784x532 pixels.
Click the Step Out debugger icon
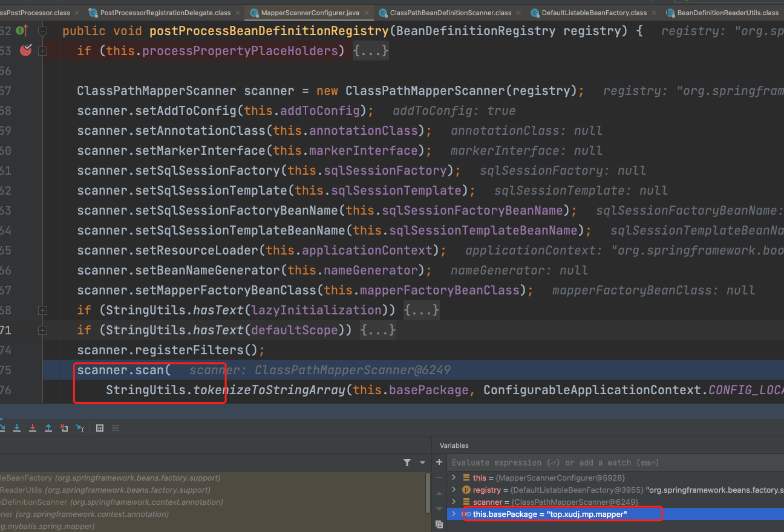[x=48, y=428]
